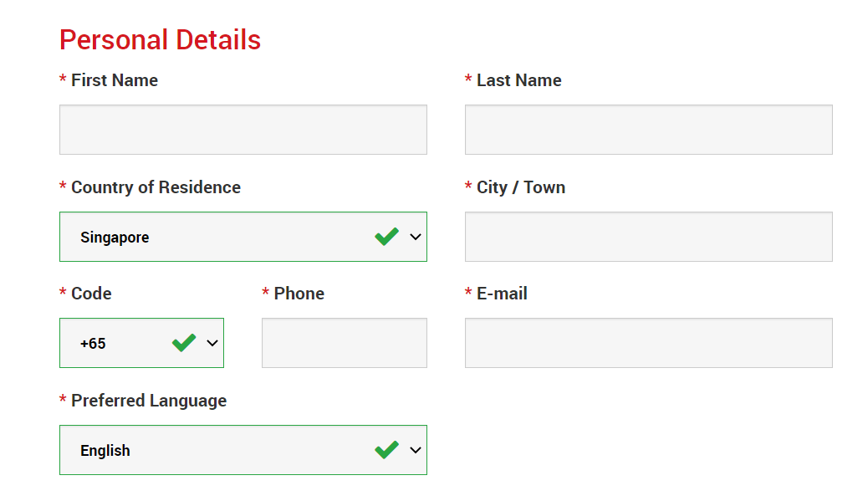Viewport: 868px width, 501px height.
Task: Click the E-mail input field
Action: click(x=648, y=343)
